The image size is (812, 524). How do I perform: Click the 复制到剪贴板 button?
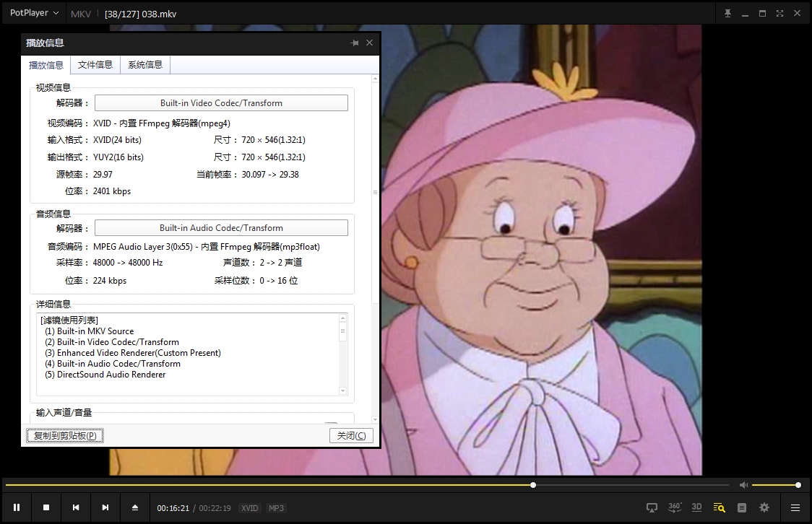[65, 435]
